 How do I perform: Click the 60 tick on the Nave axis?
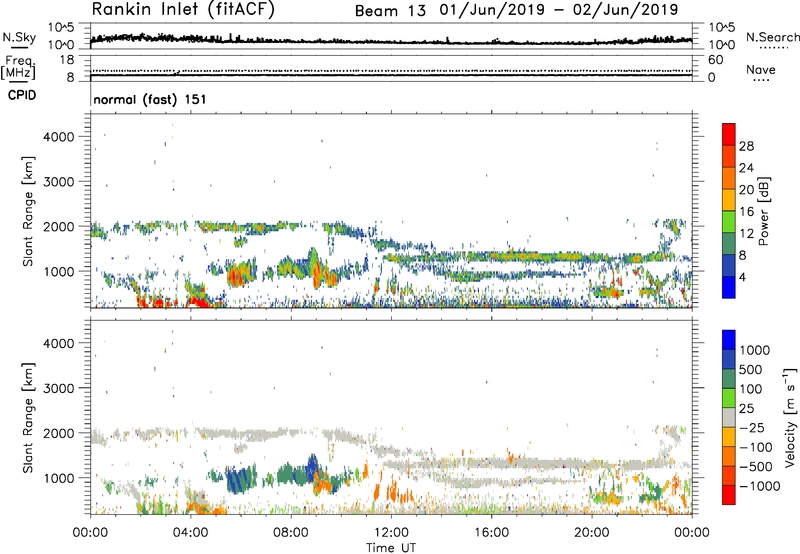pyautogui.click(x=715, y=60)
